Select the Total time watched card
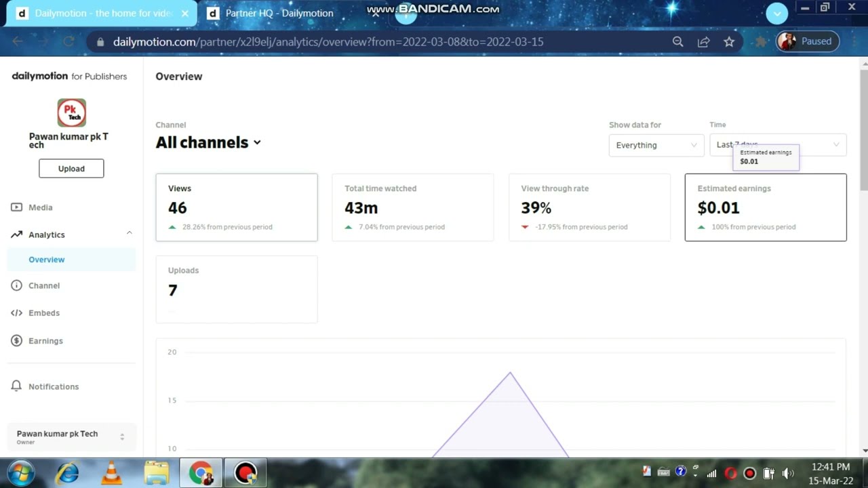This screenshot has width=868, height=488. pos(413,207)
